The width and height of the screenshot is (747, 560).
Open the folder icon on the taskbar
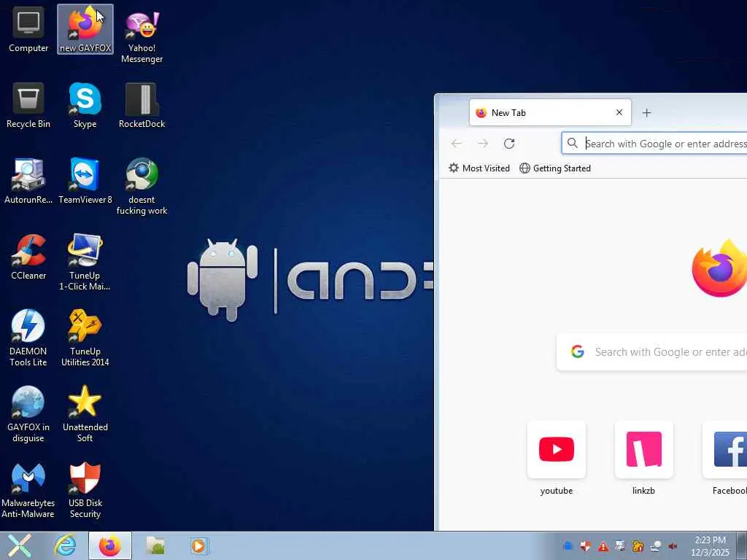(155, 545)
